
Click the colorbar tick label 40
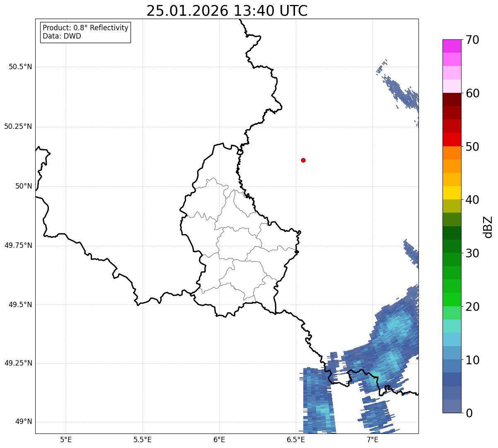point(472,200)
